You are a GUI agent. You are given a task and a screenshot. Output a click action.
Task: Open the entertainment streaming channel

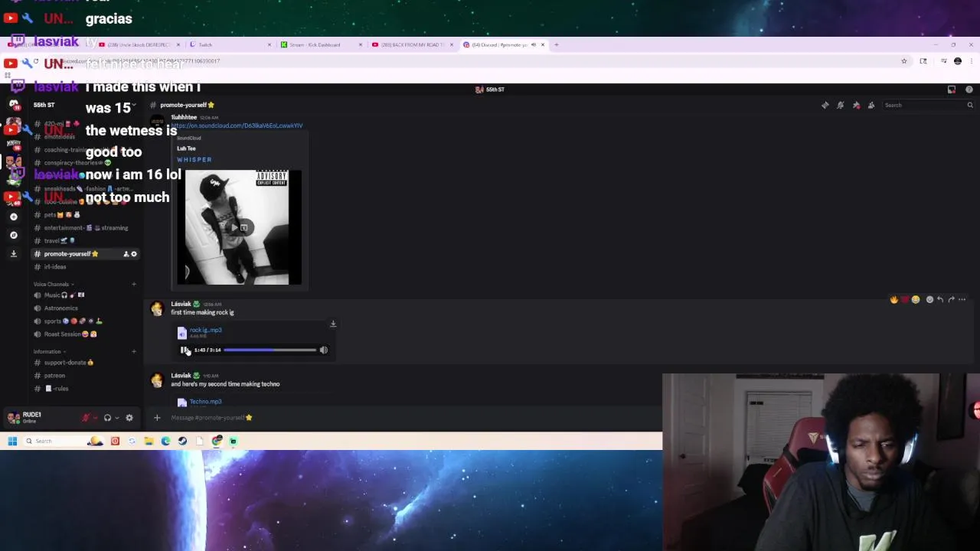(86, 228)
